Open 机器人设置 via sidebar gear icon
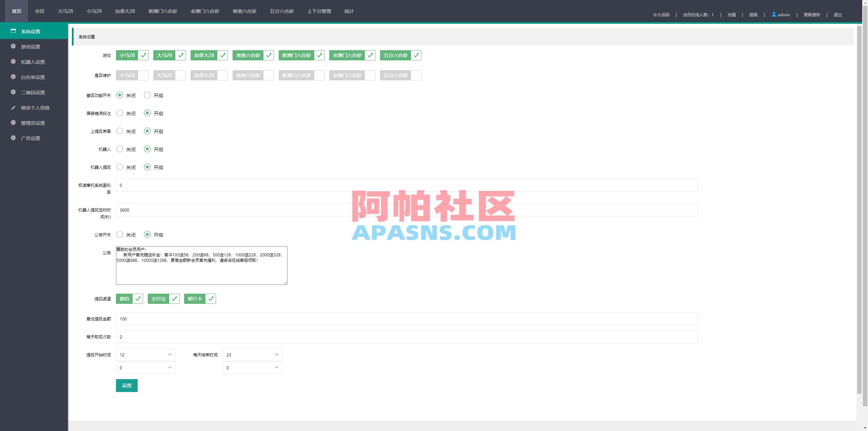This screenshot has height=431, width=868. click(33, 62)
